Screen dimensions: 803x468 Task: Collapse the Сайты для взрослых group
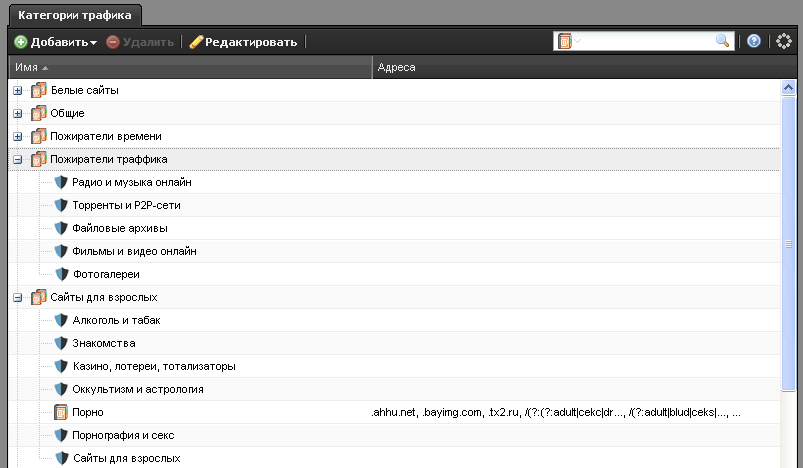[18, 297]
